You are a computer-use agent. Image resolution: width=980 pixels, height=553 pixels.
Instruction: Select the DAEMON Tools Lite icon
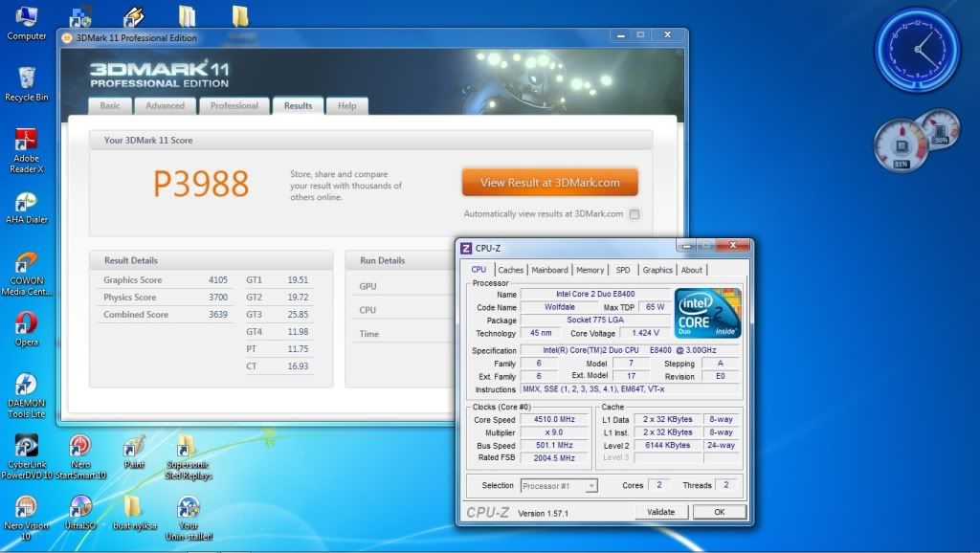coord(26,395)
